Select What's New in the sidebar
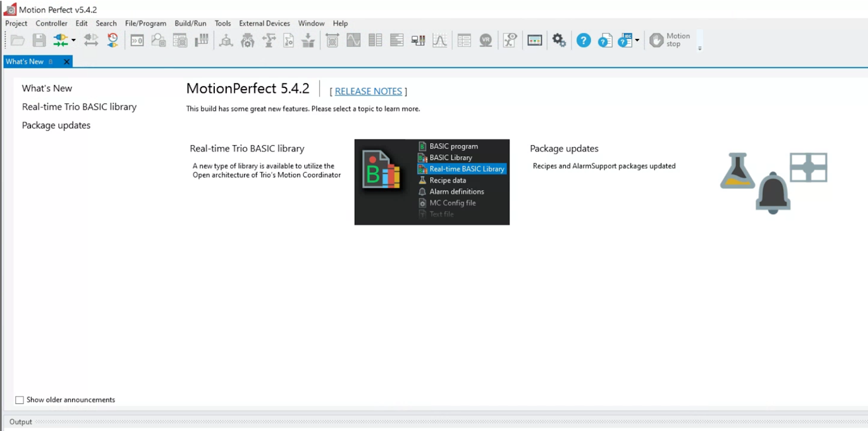Screen dimensions: 868x431 click(47, 88)
